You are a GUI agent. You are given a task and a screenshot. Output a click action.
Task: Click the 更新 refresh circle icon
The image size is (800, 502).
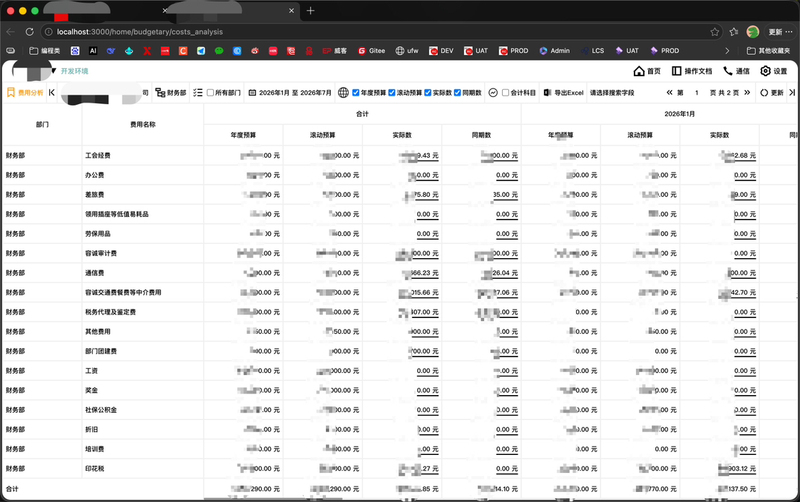click(x=764, y=93)
